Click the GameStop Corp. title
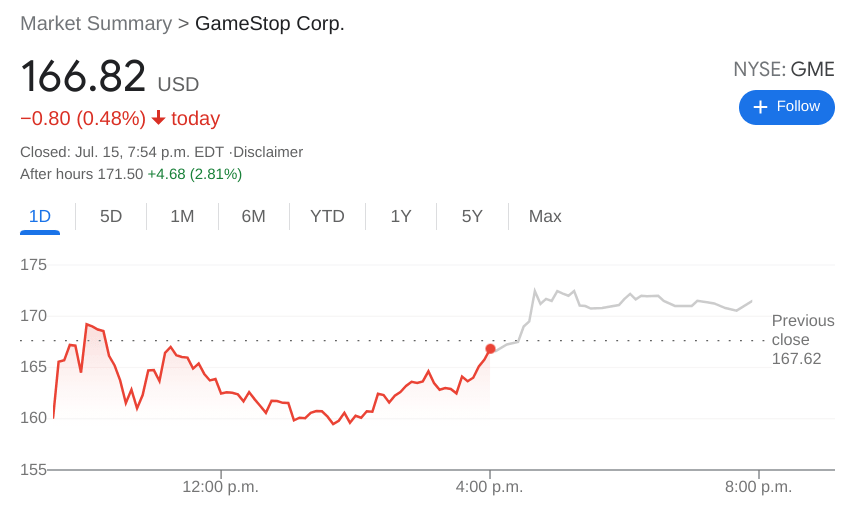 [x=270, y=23]
